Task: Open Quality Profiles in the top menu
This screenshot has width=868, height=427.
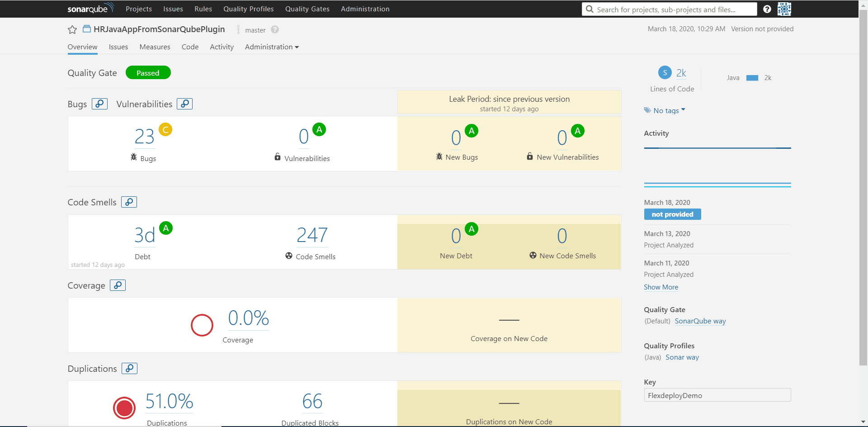Action: [x=249, y=9]
